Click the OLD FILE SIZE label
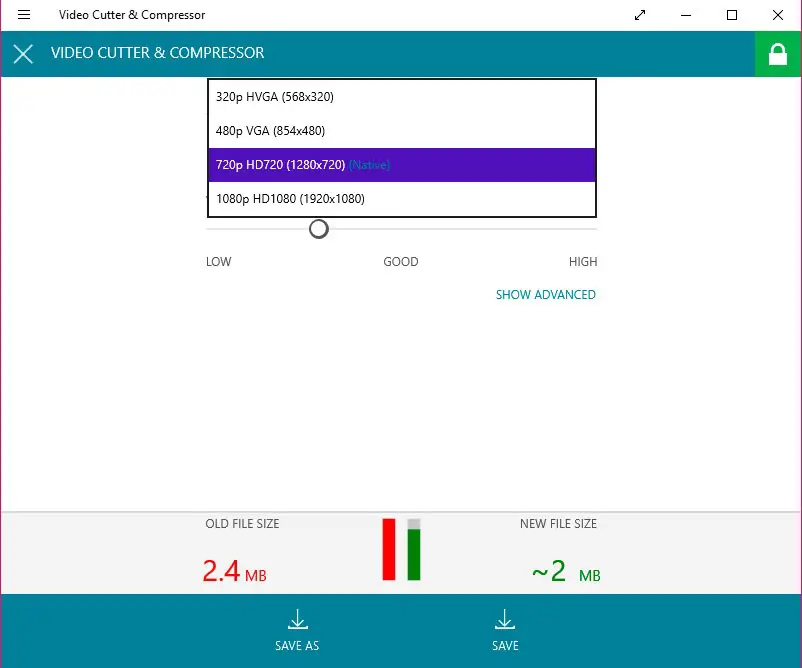 [x=242, y=524]
